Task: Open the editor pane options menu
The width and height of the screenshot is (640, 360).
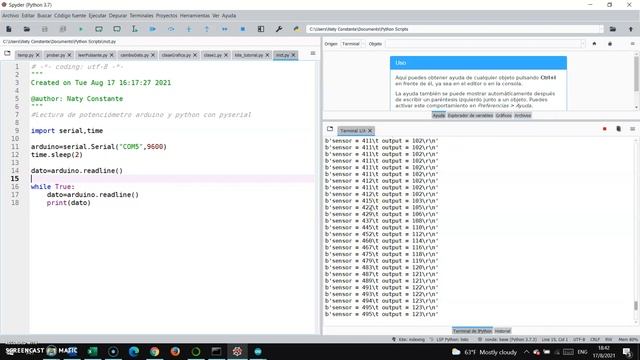Action: click(313, 53)
